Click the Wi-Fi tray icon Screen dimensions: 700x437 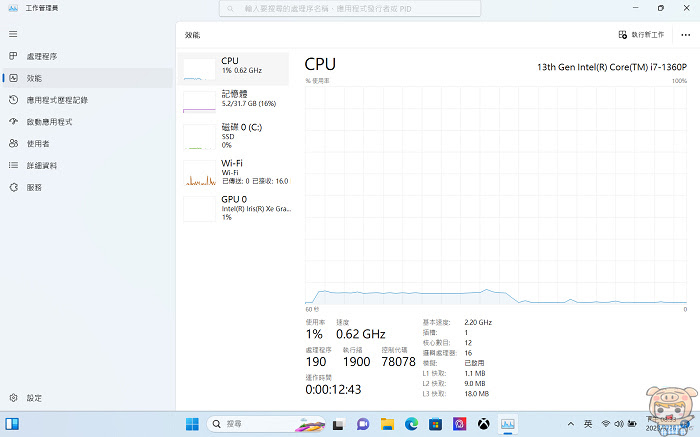pyautogui.click(x=606, y=424)
